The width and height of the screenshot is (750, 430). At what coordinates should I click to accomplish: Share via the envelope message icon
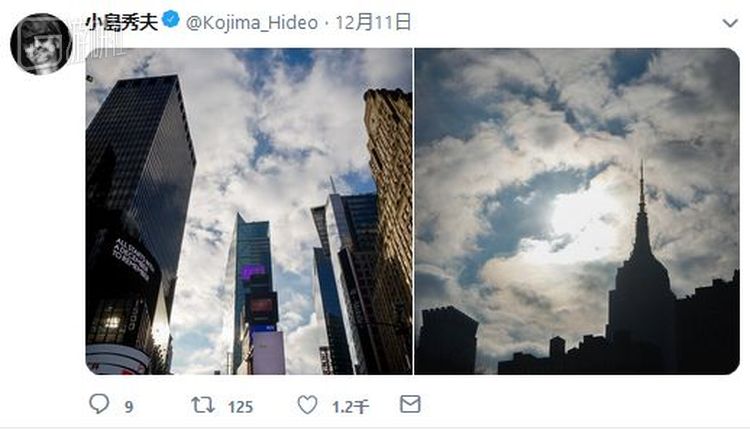410,404
